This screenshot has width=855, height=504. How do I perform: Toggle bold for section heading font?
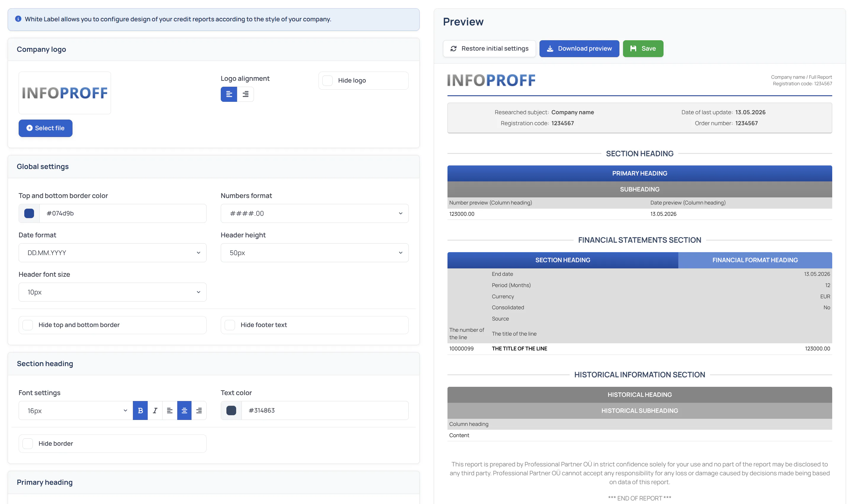140,410
